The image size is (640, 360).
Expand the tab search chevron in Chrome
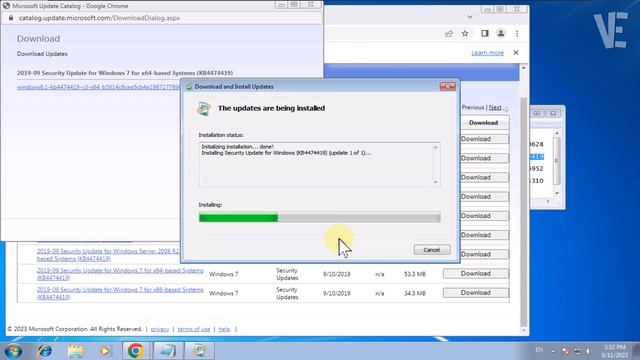(x=470, y=17)
